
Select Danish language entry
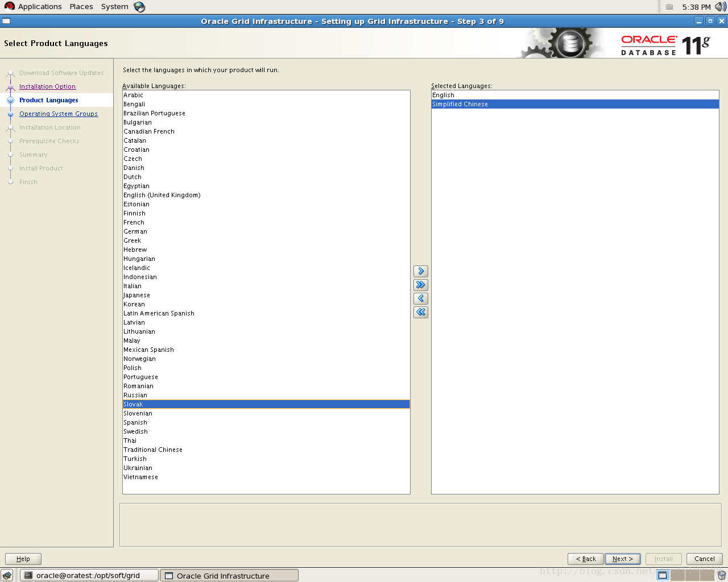tap(266, 168)
